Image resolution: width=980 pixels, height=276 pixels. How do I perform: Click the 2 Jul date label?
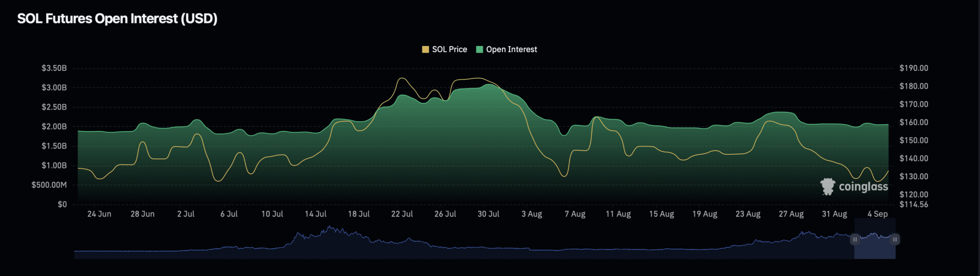[186, 214]
